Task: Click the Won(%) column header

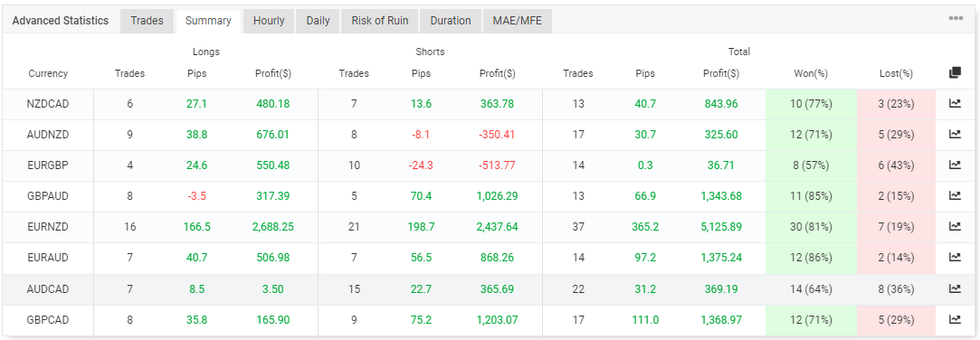Action: coord(811,74)
